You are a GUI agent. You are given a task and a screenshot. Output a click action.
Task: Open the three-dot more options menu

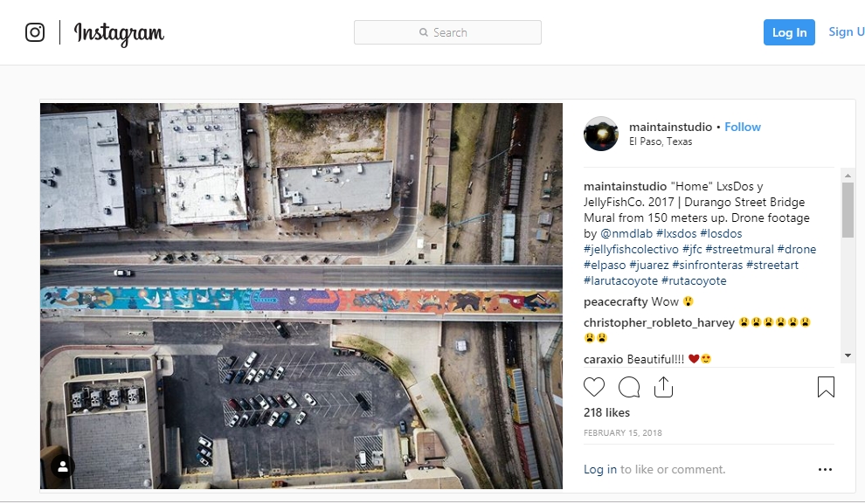826,469
